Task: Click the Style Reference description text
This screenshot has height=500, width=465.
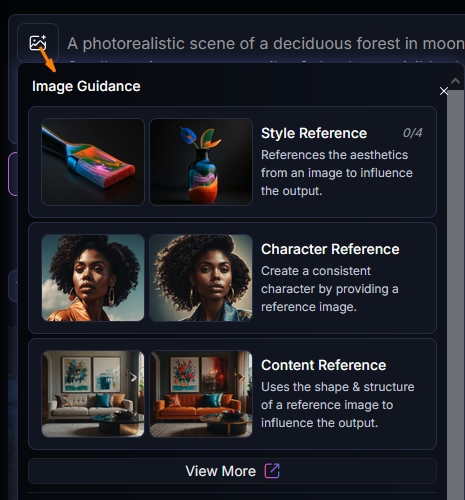Action: 337,173
